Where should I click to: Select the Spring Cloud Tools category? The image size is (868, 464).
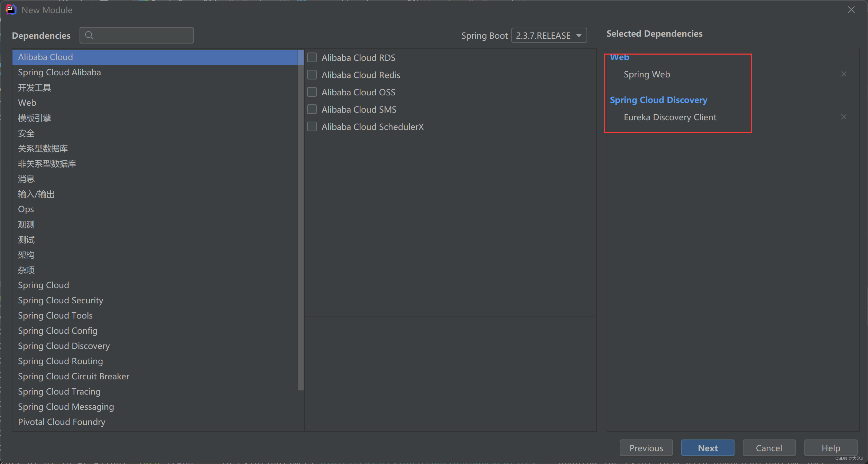click(155, 315)
